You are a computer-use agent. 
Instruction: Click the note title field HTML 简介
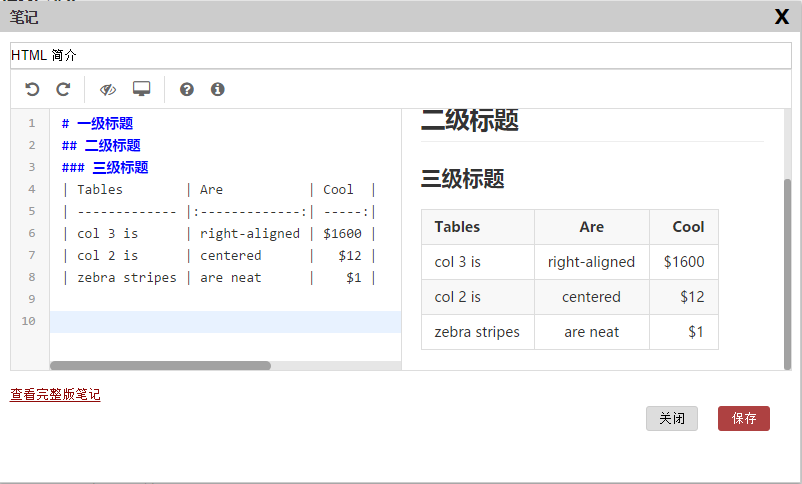[x=400, y=55]
